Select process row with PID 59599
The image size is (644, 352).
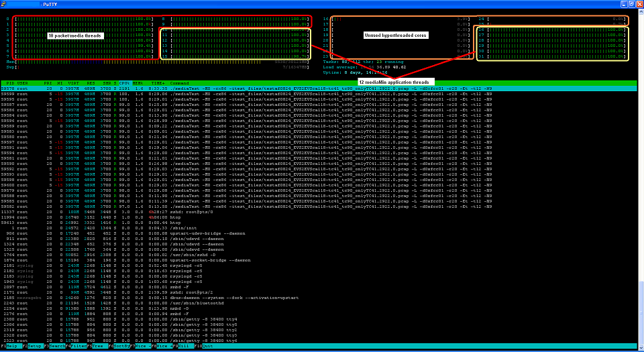tap(319, 94)
